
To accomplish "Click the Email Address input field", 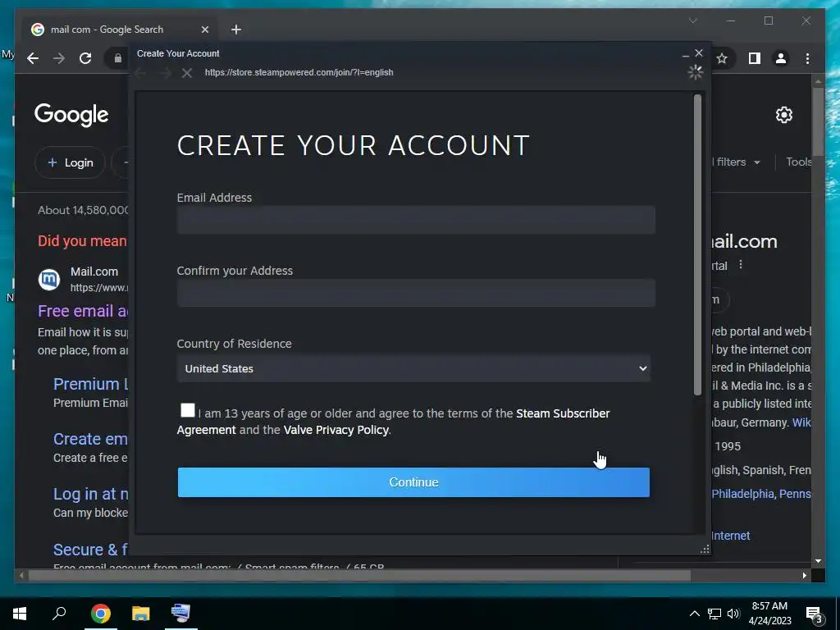I will click(416, 220).
